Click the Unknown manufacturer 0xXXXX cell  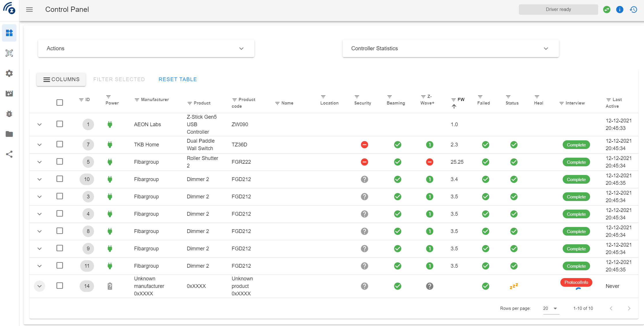149,286
